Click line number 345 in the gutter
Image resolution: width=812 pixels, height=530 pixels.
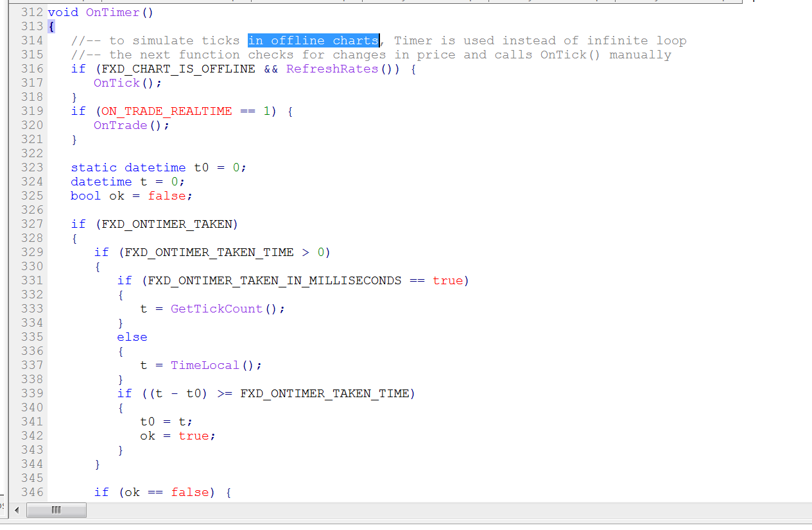click(32, 478)
